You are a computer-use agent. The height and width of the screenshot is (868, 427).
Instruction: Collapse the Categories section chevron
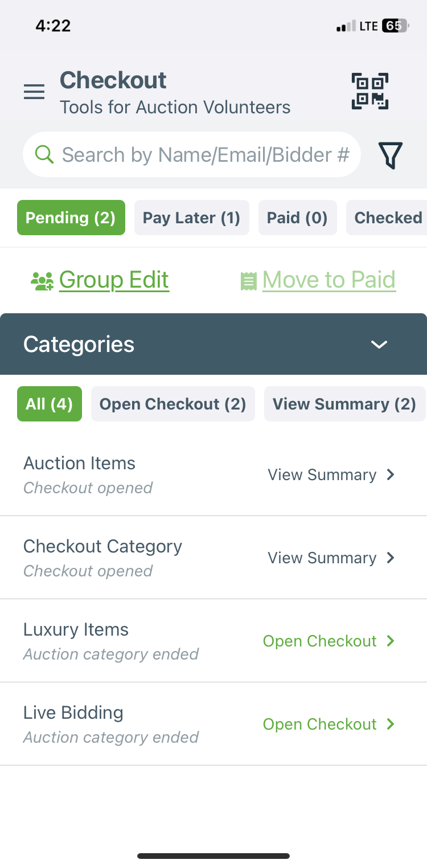coord(379,344)
